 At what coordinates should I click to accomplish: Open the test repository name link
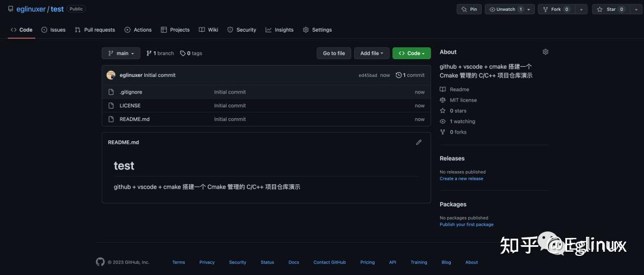(57, 9)
